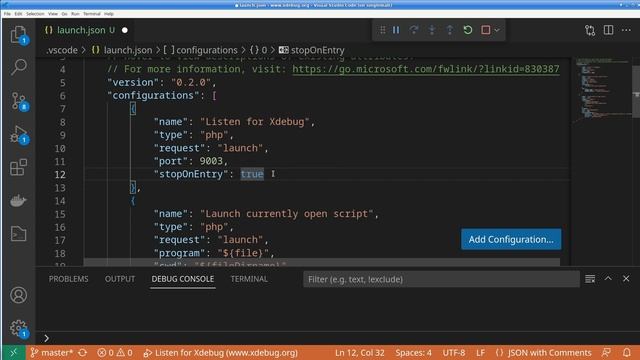Image resolution: width=640 pixels, height=360 pixels.
Task: Click Listen for Xdebug status bar item
Action: pyautogui.click(x=221, y=353)
